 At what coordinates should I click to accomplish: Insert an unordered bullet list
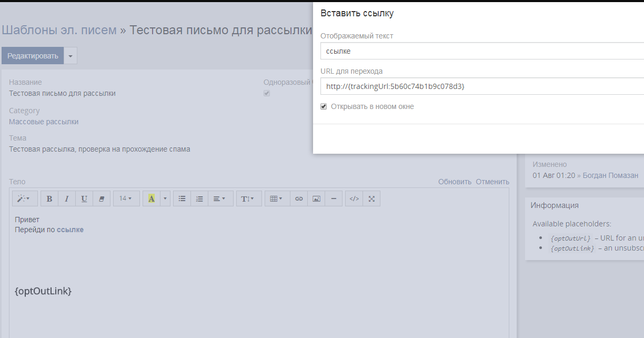[x=182, y=198]
